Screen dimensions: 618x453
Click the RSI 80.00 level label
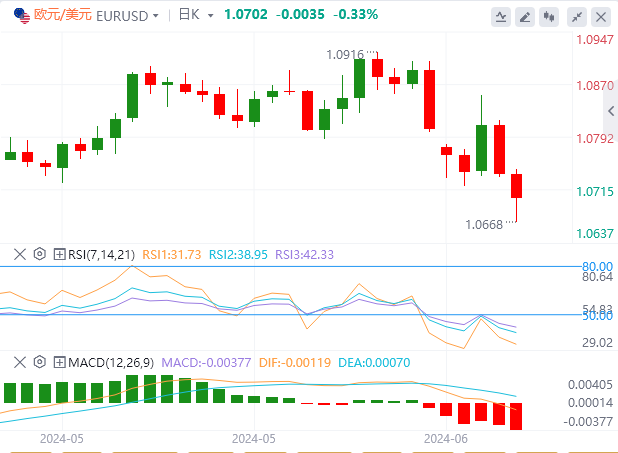pos(597,266)
